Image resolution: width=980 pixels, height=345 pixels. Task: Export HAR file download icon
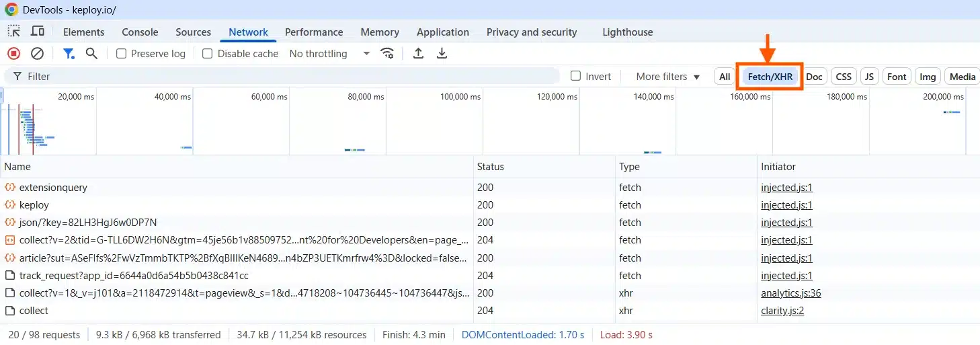point(442,53)
